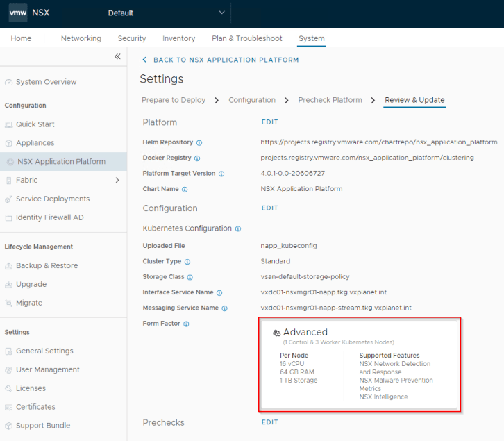This screenshot has height=441, width=504.
Task: Click the Quick Start laptop icon
Action: click(x=9, y=124)
